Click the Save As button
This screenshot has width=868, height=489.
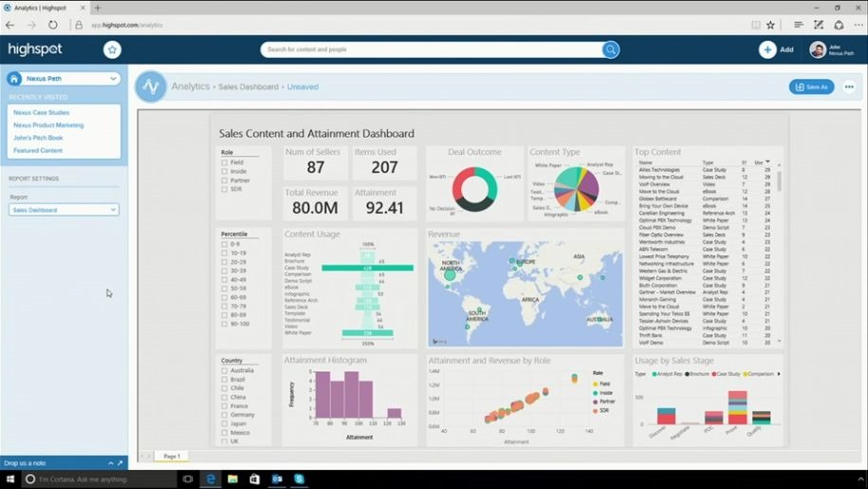click(811, 86)
